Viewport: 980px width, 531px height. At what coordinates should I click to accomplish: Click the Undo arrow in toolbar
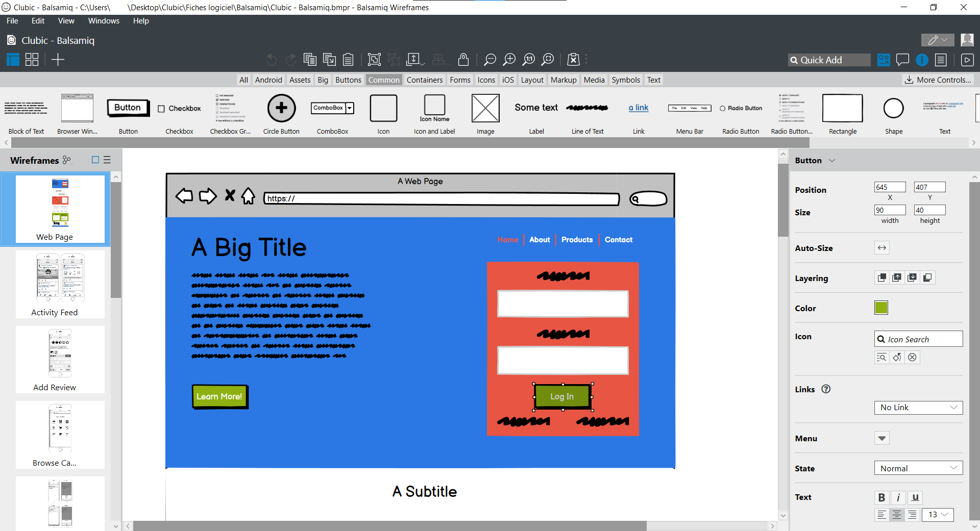click(272, 60)
